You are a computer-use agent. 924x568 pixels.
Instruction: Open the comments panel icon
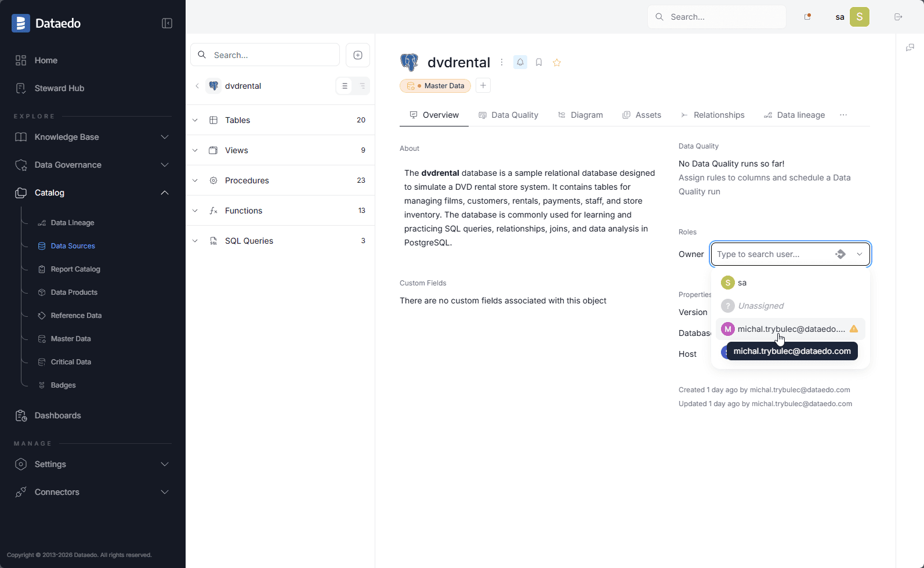click(x=910, y=48)
